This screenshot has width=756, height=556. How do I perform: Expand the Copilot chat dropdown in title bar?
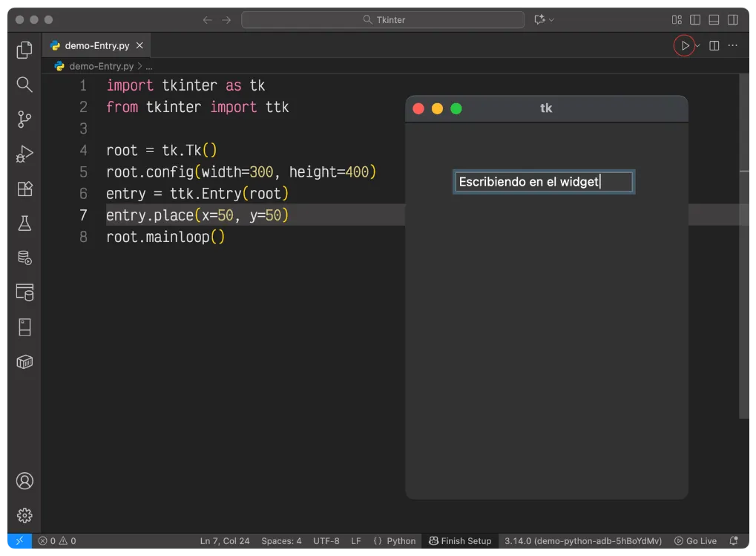(x=551, y=20)
